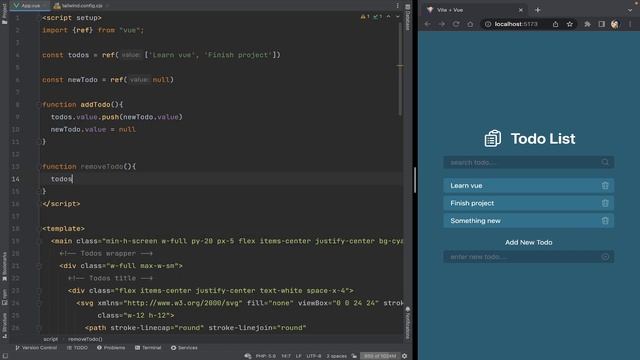640x360 pixels.
Task: Go to previous highlighted error arrow
Action: 389,17
